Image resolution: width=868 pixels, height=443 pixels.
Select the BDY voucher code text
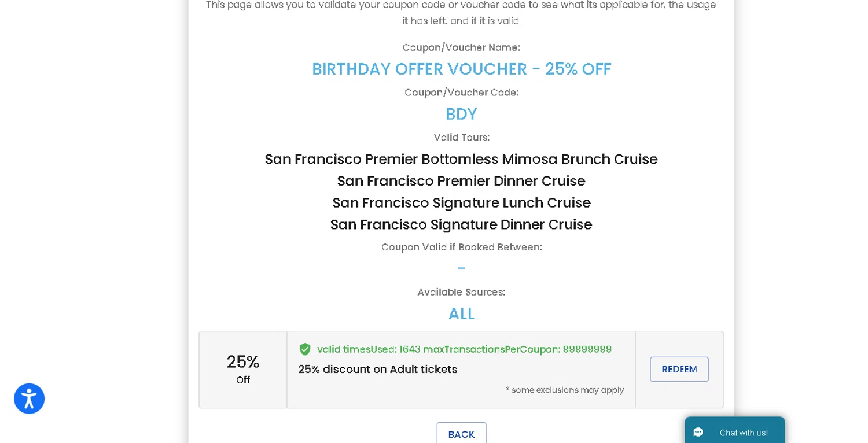click(461, 114)
